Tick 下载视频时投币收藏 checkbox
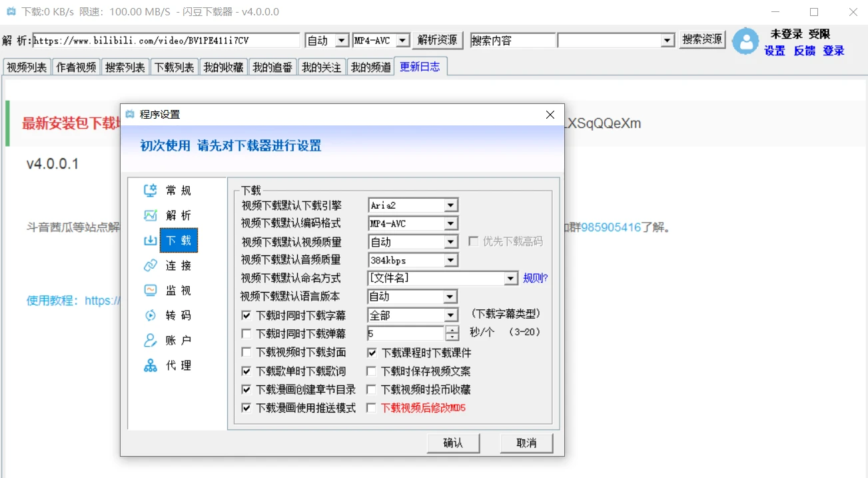 coord(372,389)
